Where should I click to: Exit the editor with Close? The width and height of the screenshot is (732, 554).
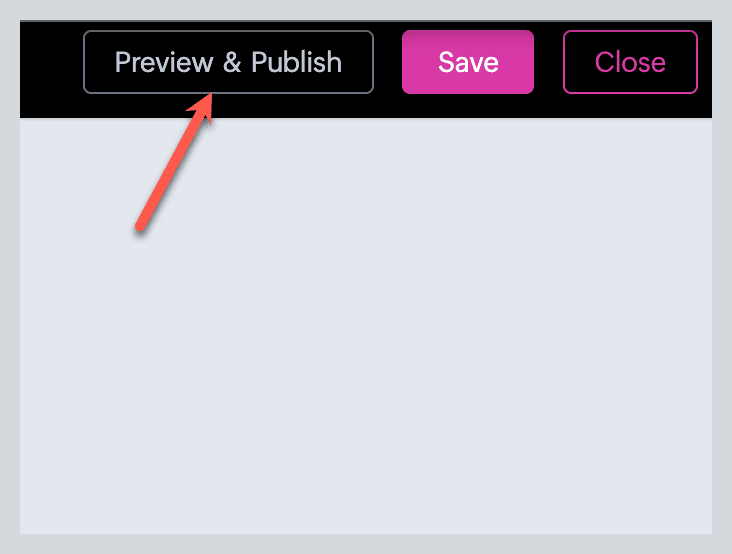click(x=630, y=62)
